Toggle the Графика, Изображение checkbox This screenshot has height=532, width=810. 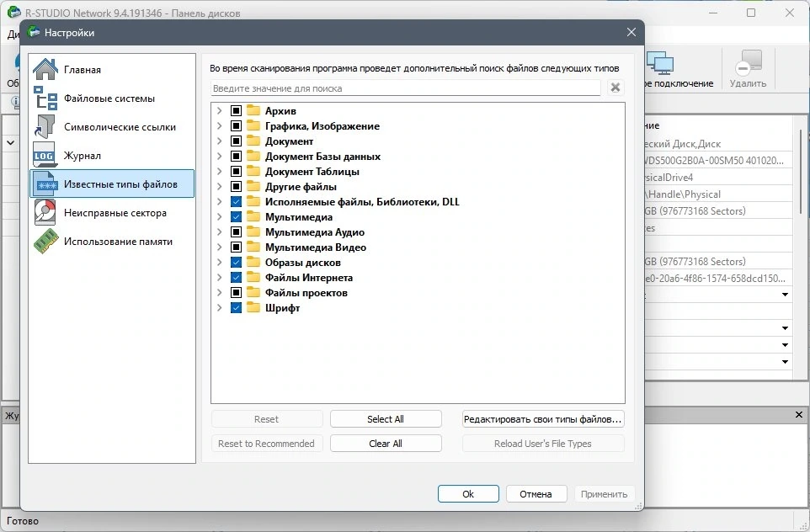tap(236, 125)
